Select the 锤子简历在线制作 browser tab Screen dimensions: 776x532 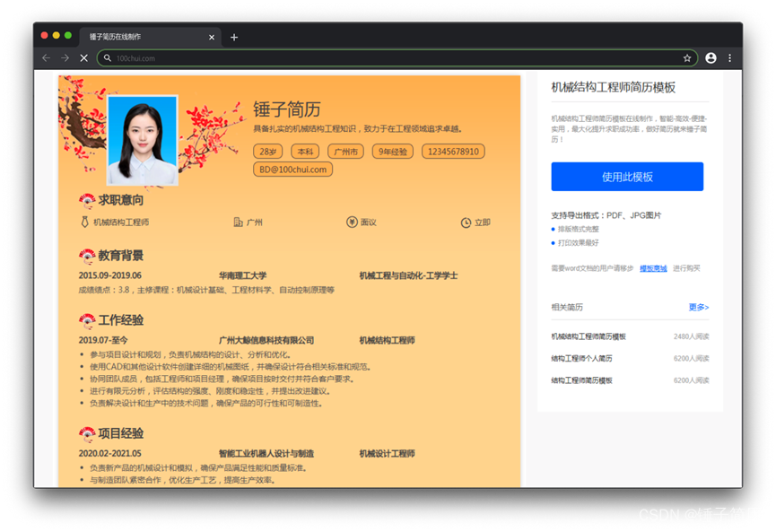point(150,37)
